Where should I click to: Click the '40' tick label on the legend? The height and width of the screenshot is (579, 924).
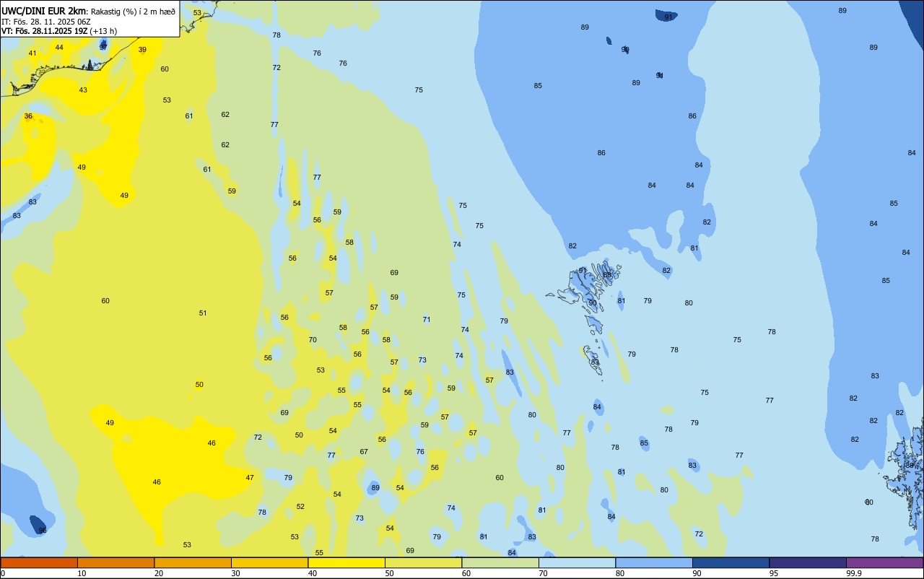tap(313, 573)
